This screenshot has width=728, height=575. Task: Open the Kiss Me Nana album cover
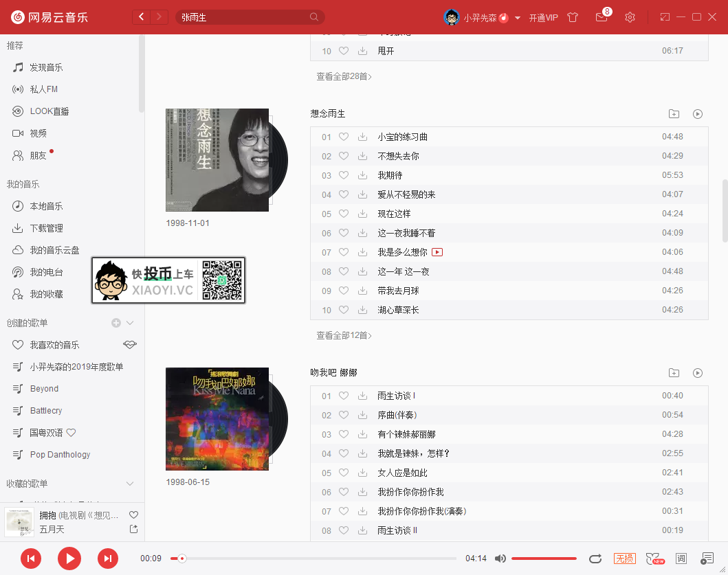click(217, 419)
